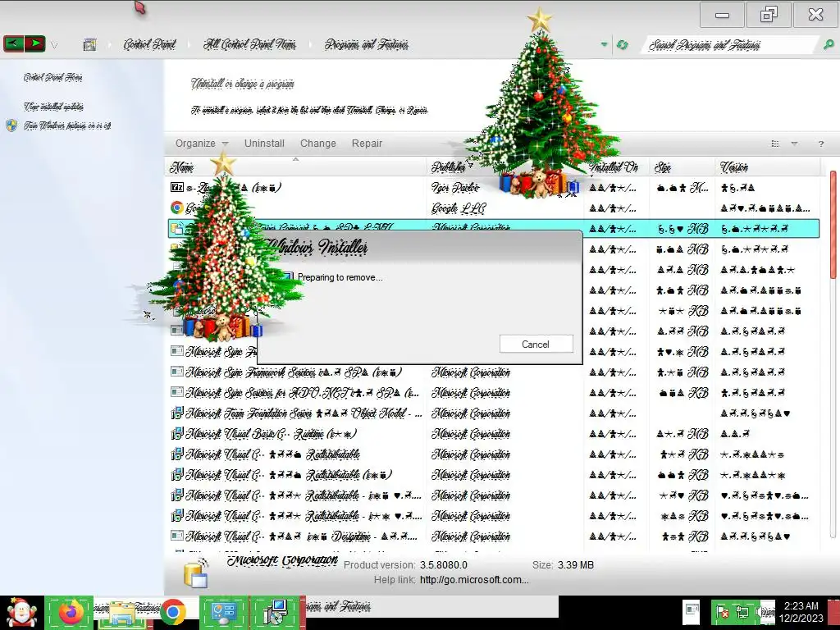Viewport: 840px width, 630px height.
Task: Click Uninstall in the command bar
Action: 264,143
